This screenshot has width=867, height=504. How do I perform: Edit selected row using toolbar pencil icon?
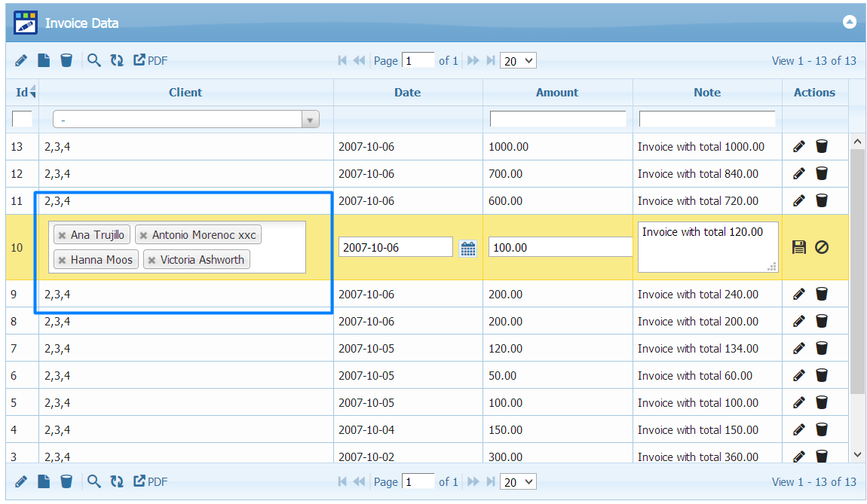[20, 60]
